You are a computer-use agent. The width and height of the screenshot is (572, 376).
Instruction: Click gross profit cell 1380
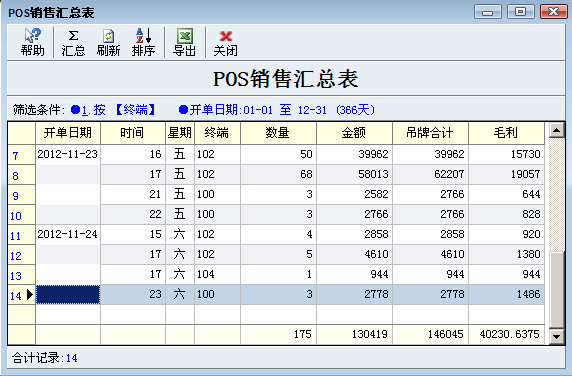(506, 255)
